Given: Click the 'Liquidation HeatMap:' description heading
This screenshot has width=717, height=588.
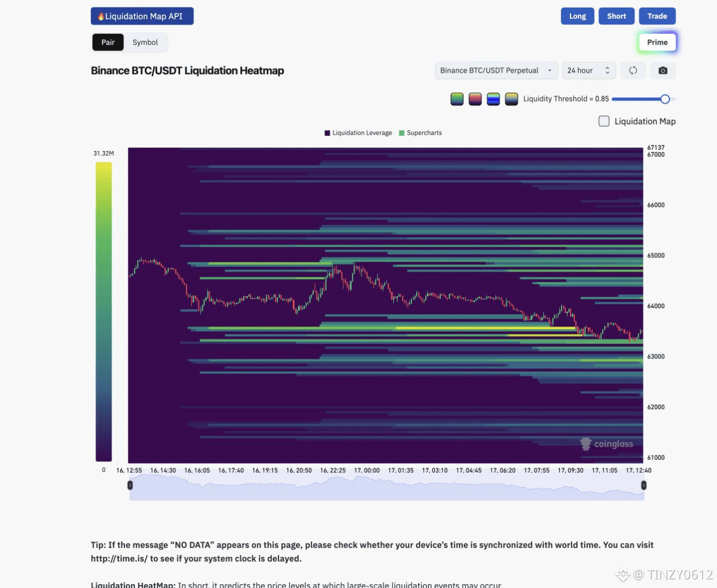Looking at the screenshot, I should tap(133, 585).
